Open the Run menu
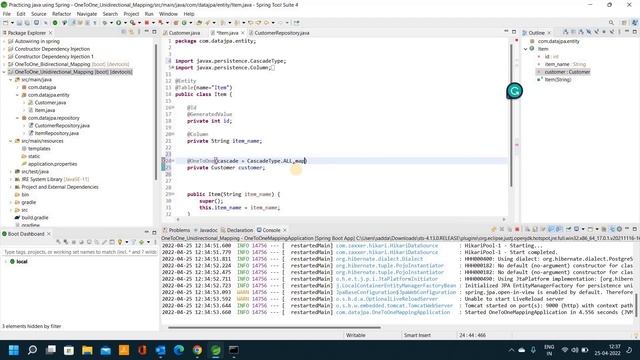The image size is (640, 360). 149,14
